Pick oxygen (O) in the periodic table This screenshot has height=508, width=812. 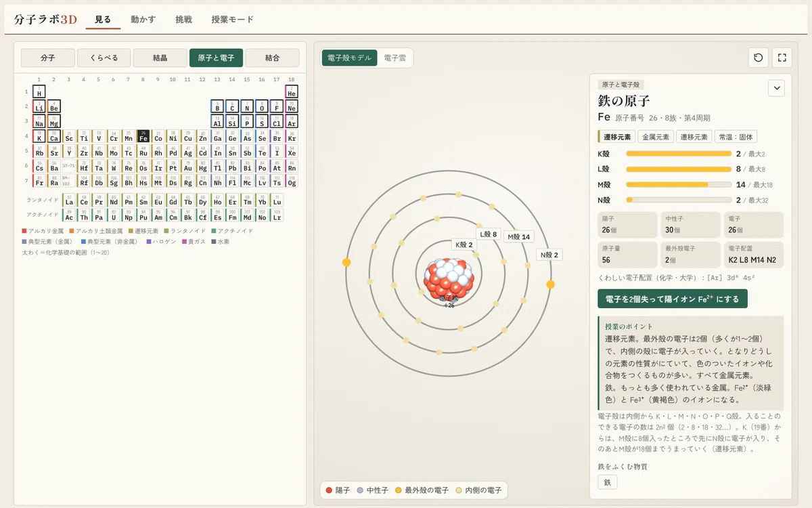coord(262,107)
